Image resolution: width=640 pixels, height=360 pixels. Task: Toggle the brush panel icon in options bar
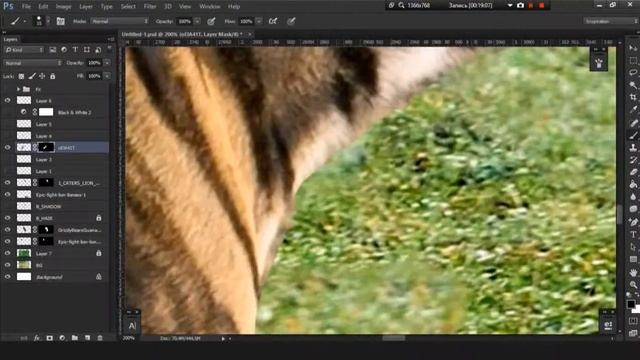pos(60,21)
